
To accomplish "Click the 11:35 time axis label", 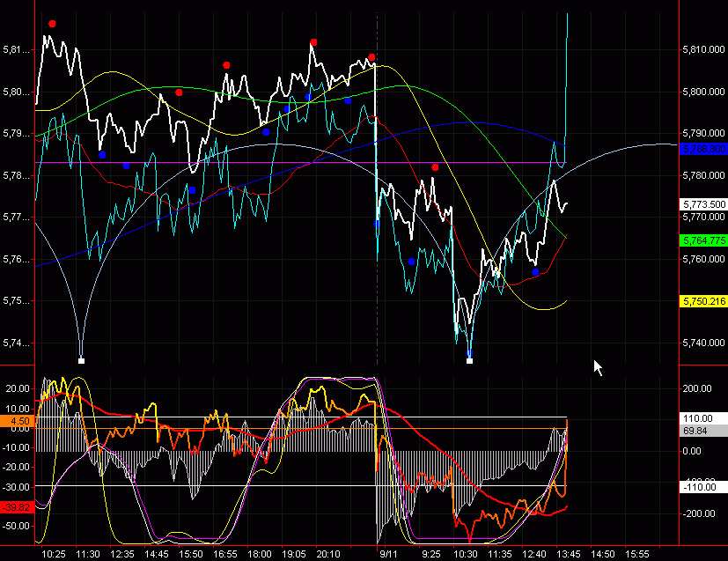I will (x=500, y=554).
